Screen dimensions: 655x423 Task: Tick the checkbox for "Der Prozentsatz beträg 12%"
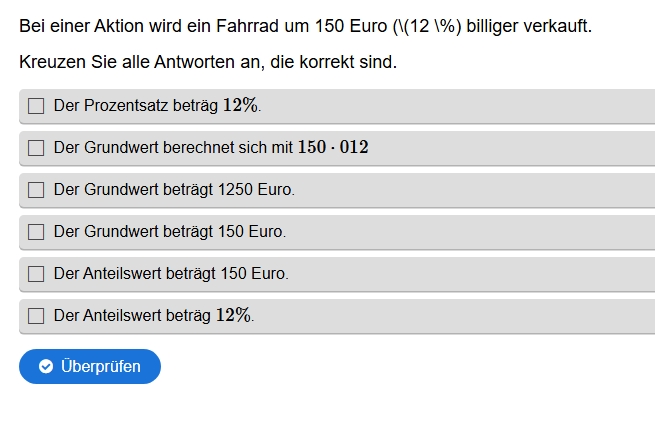click(36, 106)
